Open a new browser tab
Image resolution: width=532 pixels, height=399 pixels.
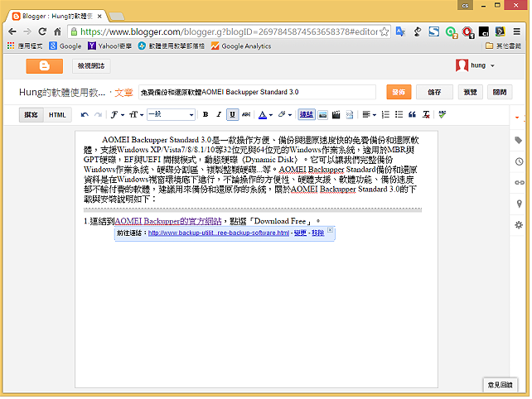pos(116,16)
